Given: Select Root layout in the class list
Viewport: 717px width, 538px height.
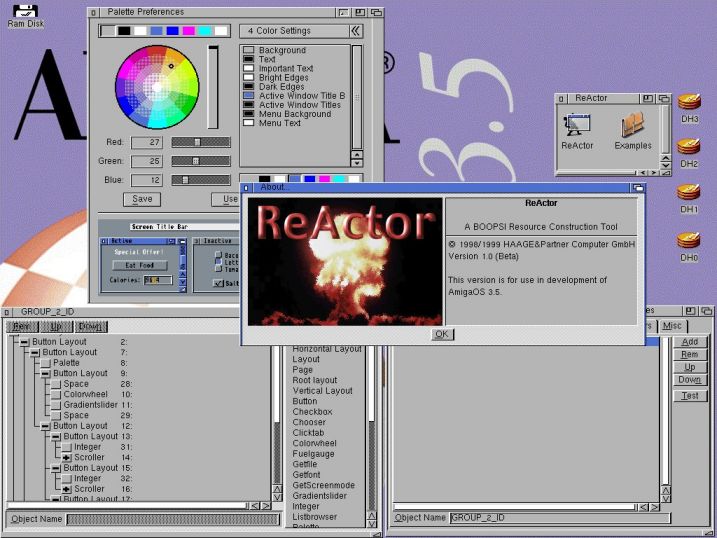Looking at the screenshot, I should (x=315, y=380).
